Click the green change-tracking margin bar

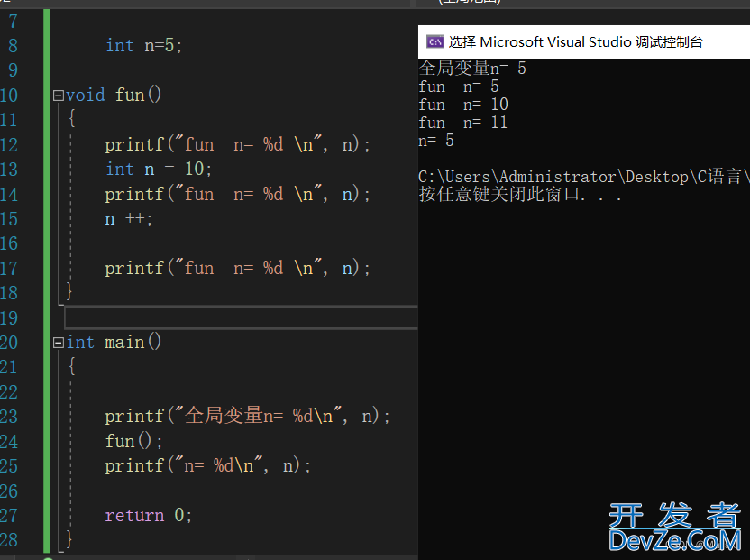click(x=46, y=281)
